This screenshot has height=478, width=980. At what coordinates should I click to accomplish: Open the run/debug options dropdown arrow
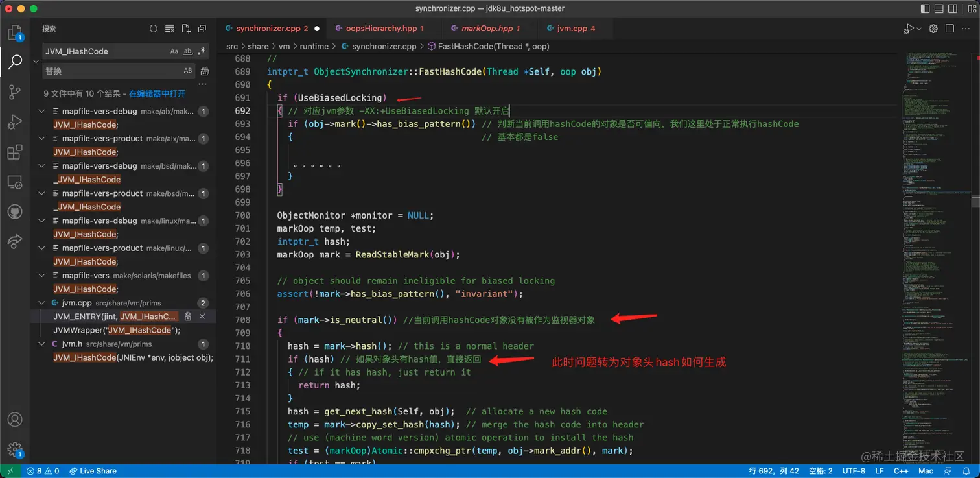coord(919,29)
